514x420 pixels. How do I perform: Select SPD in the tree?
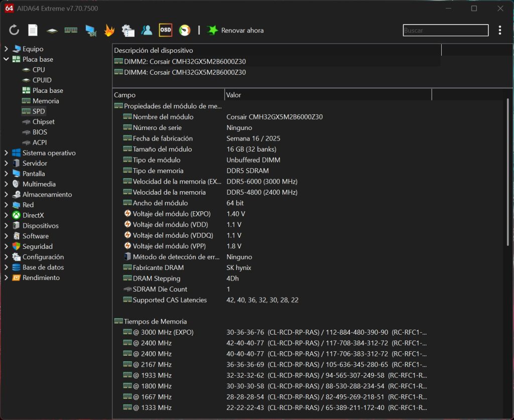tap(38, 111)
